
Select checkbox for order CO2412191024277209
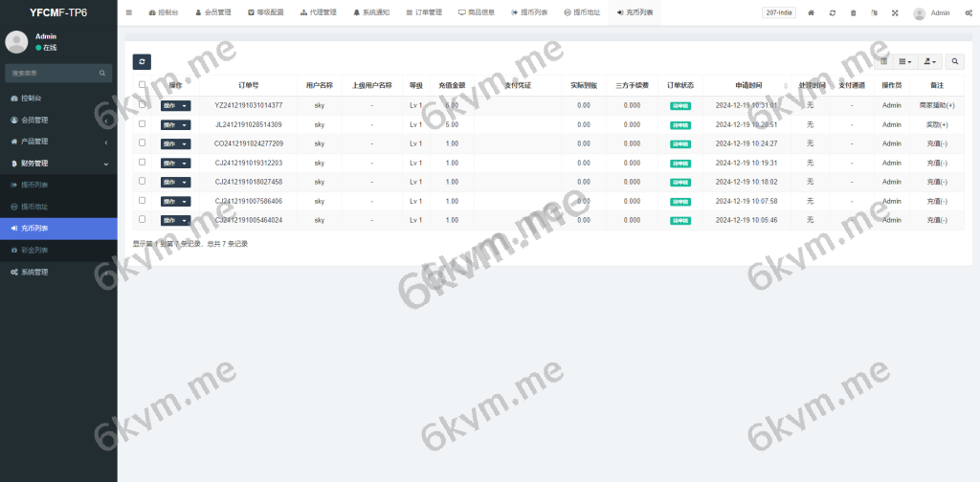coord(143,142)
